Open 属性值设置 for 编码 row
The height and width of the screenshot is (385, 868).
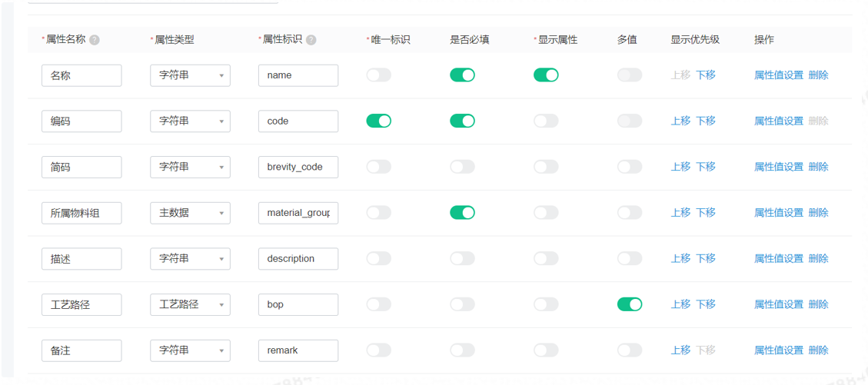coord(778,121)
